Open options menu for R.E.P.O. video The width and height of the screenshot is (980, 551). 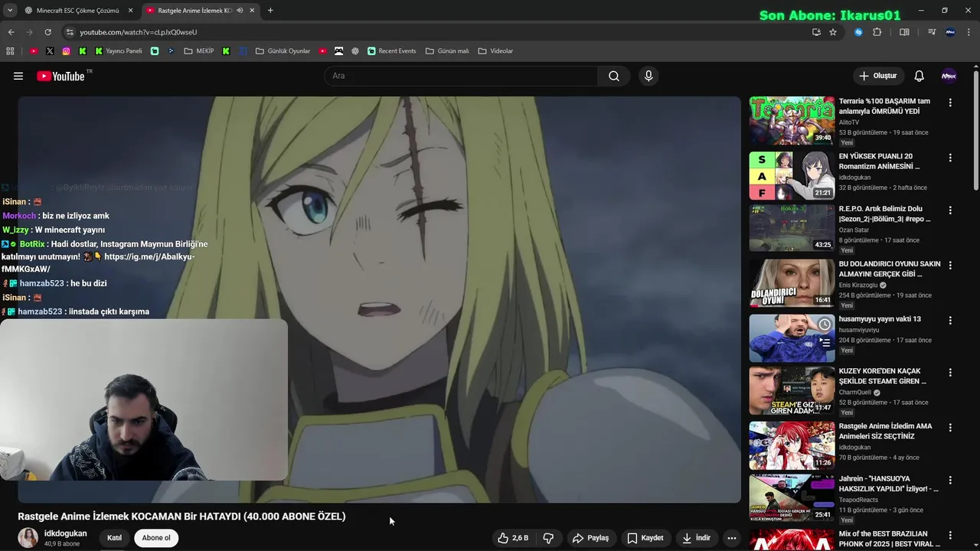pyautogui.click(x=950, y=210)
